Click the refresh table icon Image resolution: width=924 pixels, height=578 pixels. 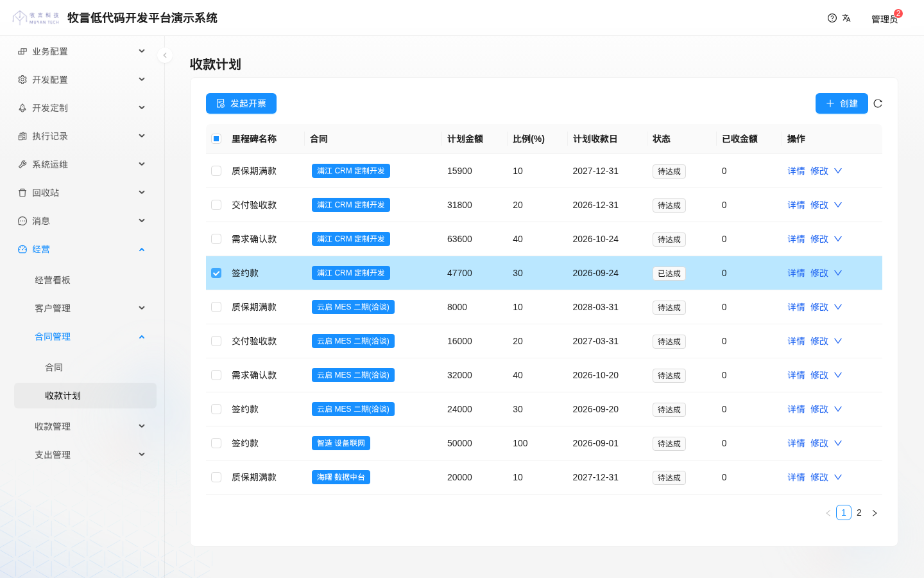pyautogui.click(x=878, y=103)
